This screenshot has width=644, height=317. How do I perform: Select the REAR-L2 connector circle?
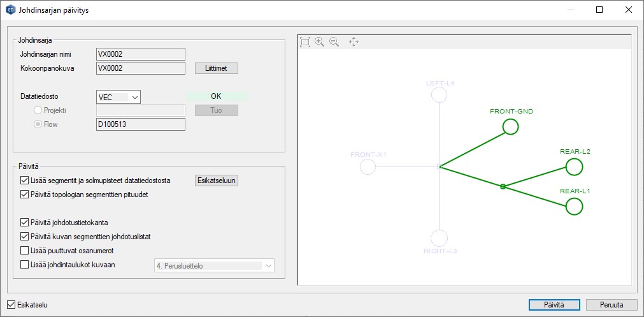pyautogui.click(x=575, y=167)
